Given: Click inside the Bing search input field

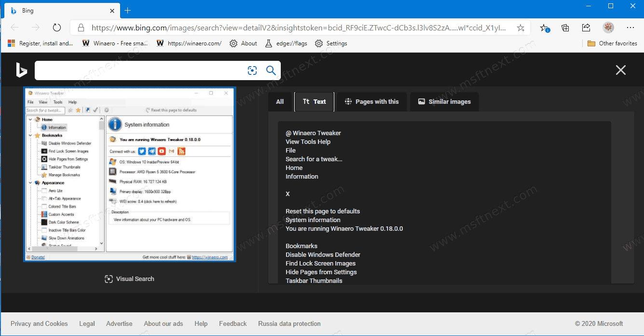Looking at the screenshot, I should coord(140,70).
